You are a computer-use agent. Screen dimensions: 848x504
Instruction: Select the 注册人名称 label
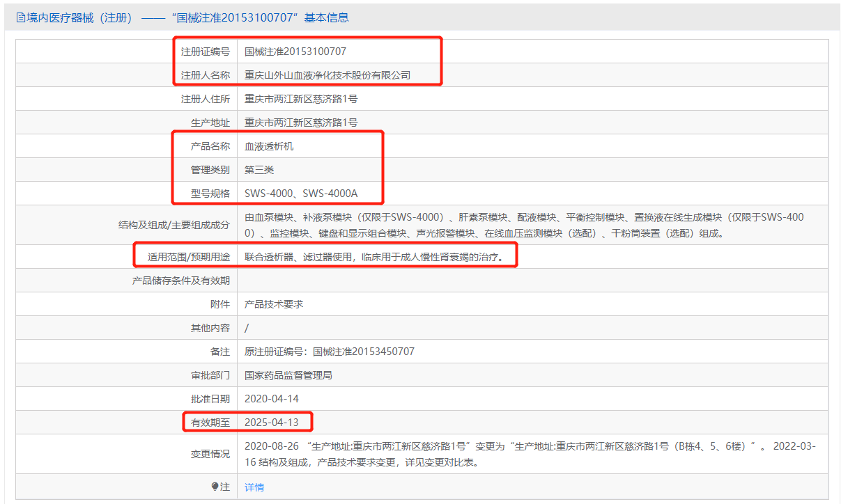tap(206, 75)
